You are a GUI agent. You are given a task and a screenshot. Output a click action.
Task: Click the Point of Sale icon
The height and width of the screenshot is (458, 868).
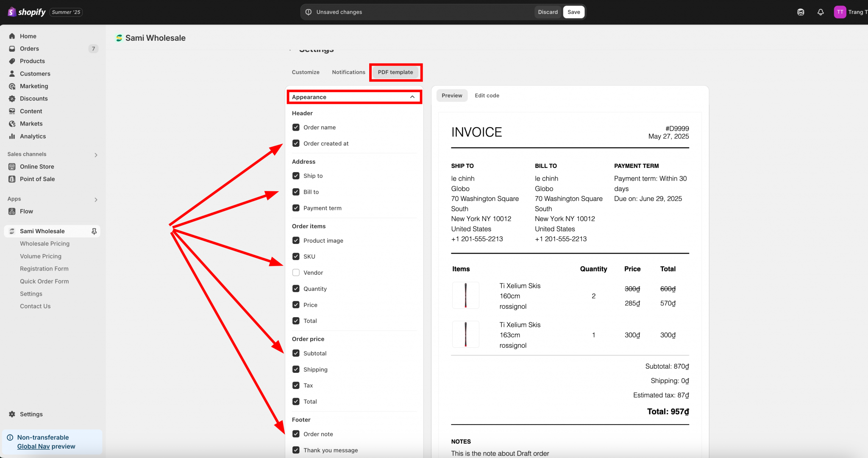[12, 179]
